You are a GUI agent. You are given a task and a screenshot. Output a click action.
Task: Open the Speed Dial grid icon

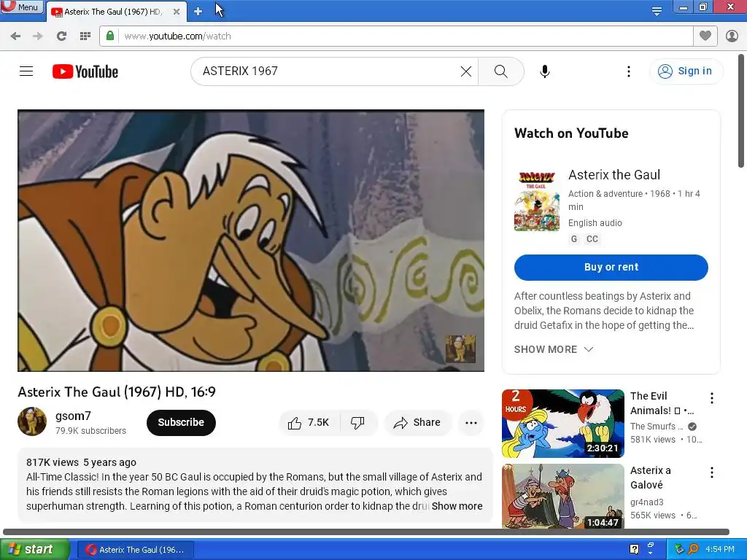[85, 36]
